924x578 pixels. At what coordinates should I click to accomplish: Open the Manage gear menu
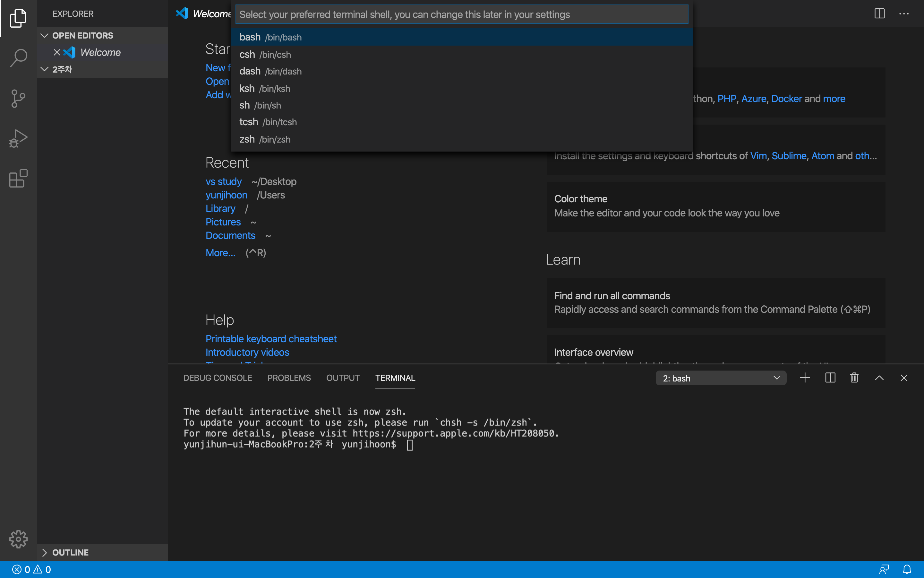pyautogui.click(x=18, y=539)
